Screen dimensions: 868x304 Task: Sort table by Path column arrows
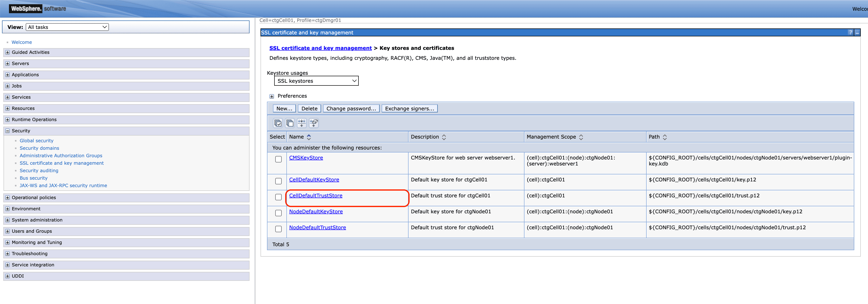click(x=665, y=137)
